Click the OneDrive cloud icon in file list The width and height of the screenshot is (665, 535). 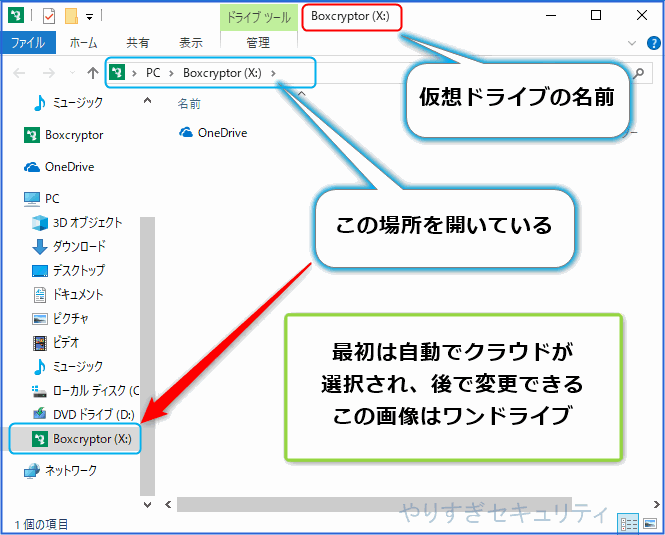pyautogui.click(x=186, y=132)
